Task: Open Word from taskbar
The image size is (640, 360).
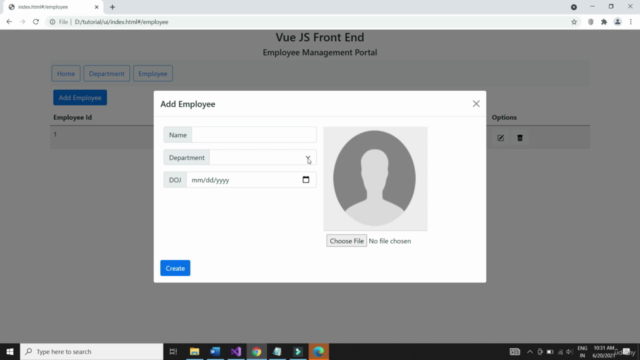Action: [215, 351]
